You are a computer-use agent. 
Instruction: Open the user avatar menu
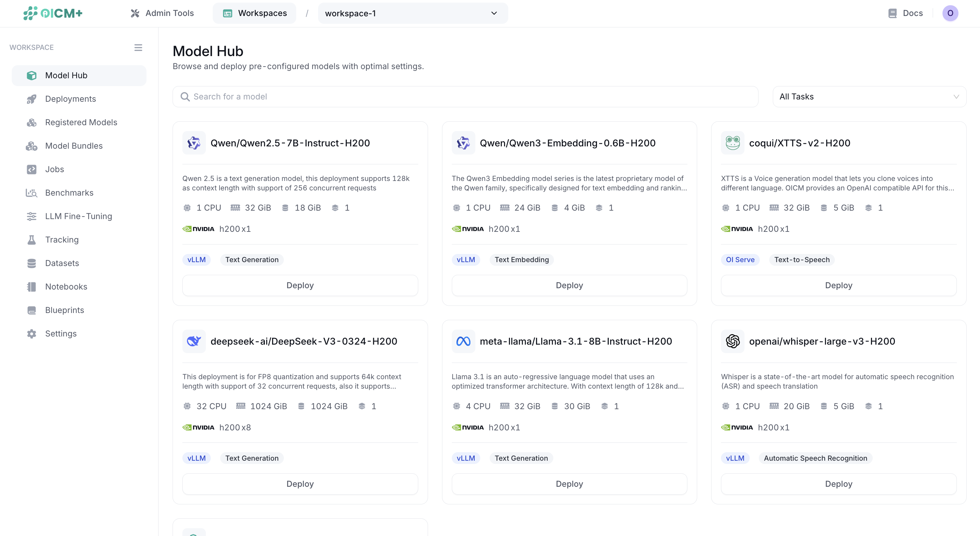tap(950, 13)
